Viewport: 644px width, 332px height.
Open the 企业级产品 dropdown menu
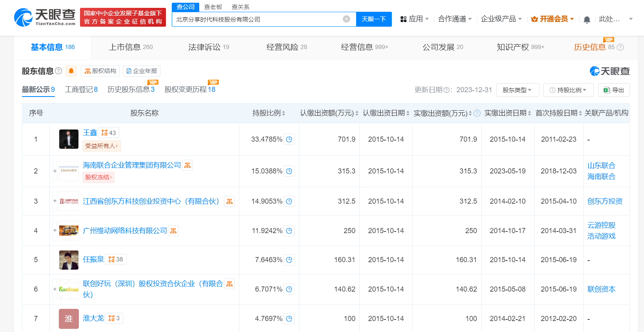pos(501,19)
